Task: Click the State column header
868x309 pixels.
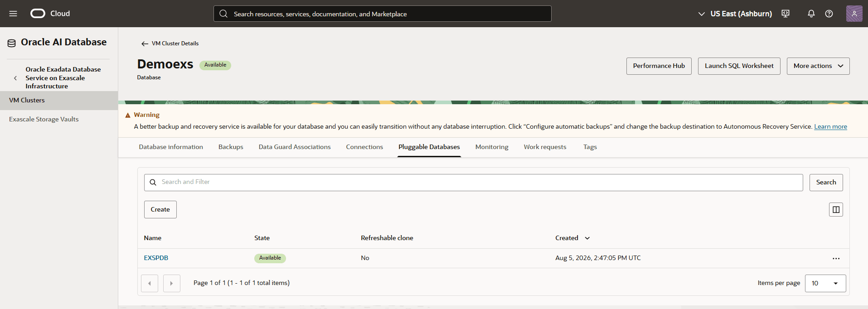Action: [262, 238]
